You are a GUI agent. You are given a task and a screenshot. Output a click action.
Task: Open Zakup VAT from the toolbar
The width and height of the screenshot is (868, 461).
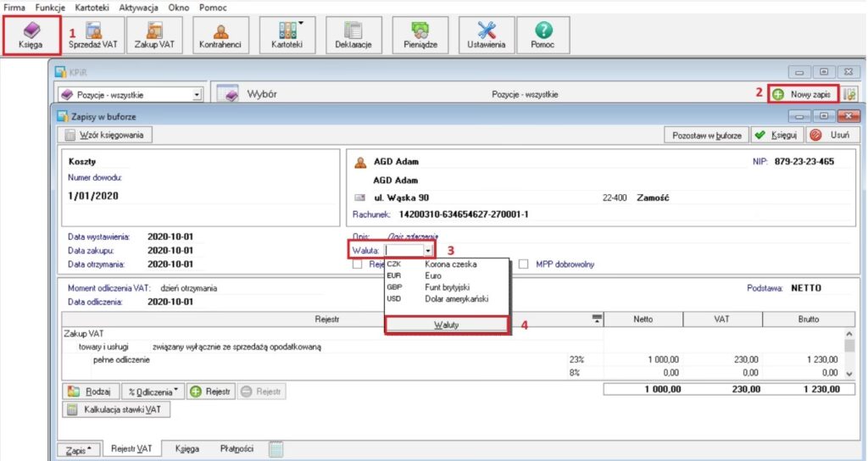tap(154, 34)
